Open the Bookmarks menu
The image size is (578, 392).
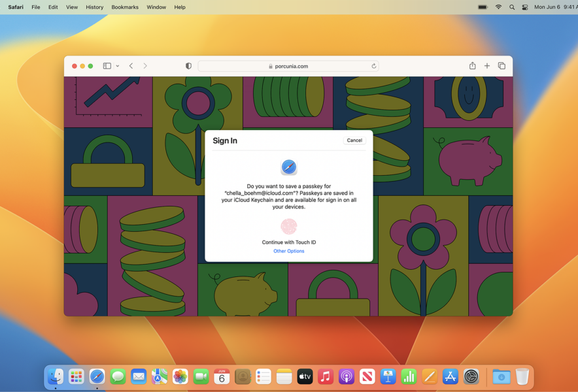point(125,7)
